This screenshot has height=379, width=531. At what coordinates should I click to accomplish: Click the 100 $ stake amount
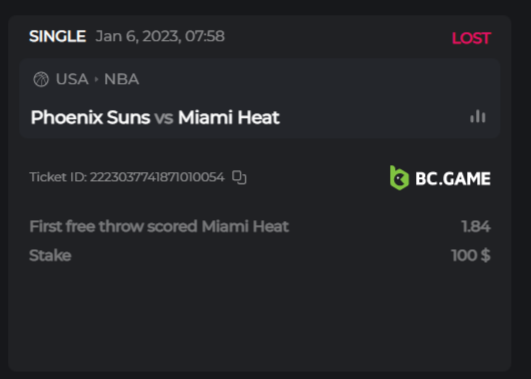point(471,255)
